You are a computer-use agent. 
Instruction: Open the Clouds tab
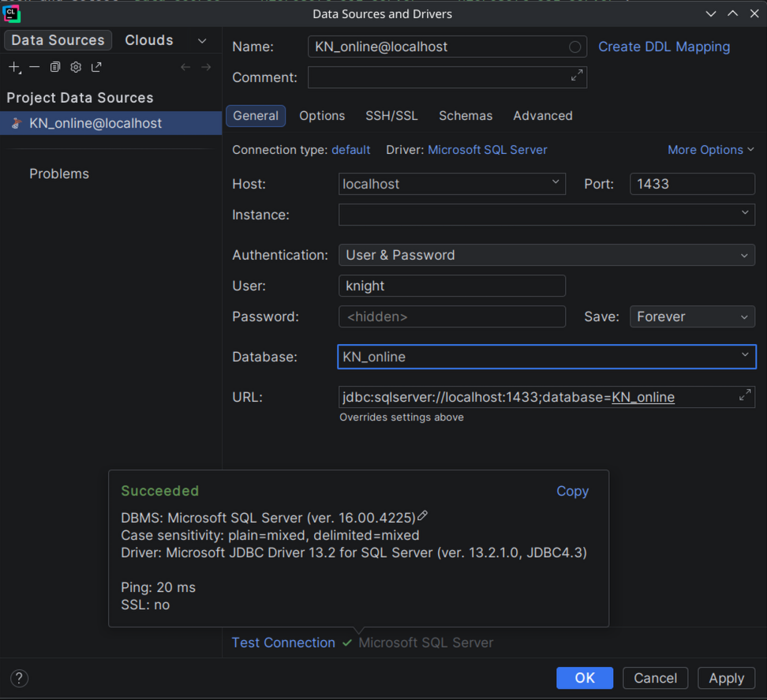coord(149,40)
